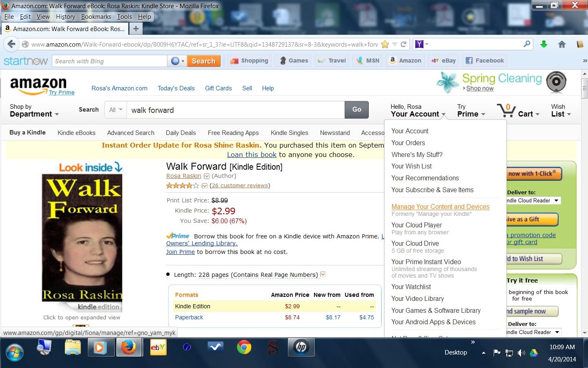Viewport: 588px width, 368px height.
Task: Open the Bookmarks menu
Action: click(96, 17)
